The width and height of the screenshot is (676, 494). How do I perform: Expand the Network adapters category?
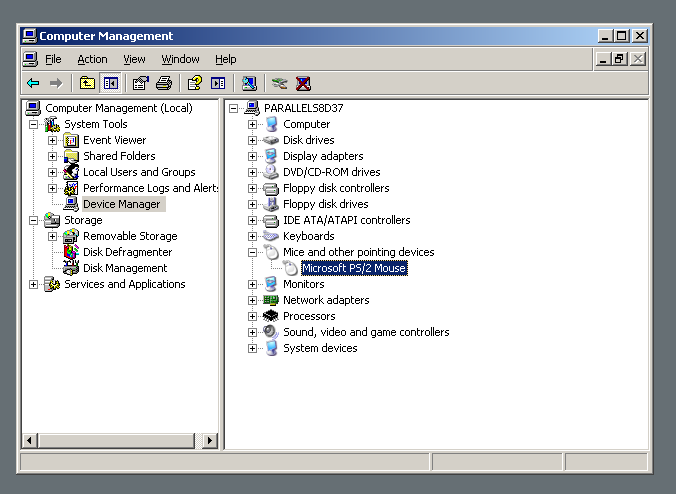pos(252,300)
